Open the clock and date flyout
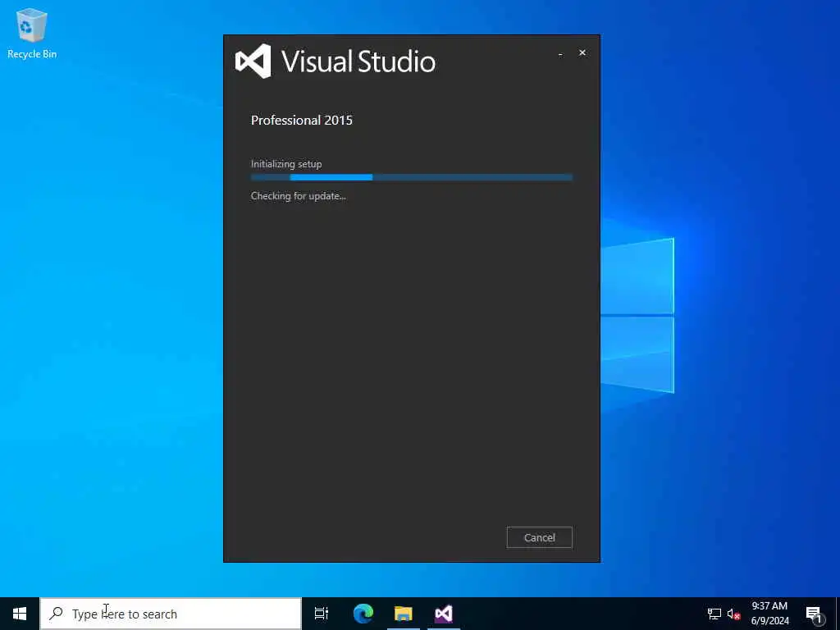This screenshot has width=840, height=630. coord(769,614)
